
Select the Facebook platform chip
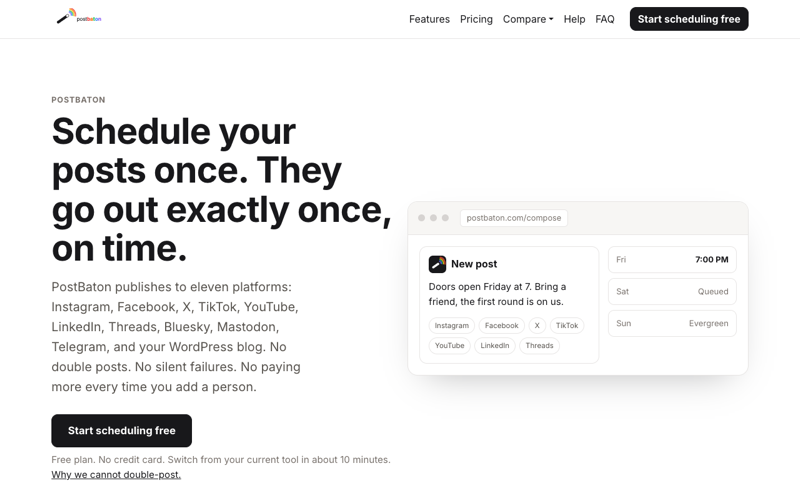tap(501, 326)
